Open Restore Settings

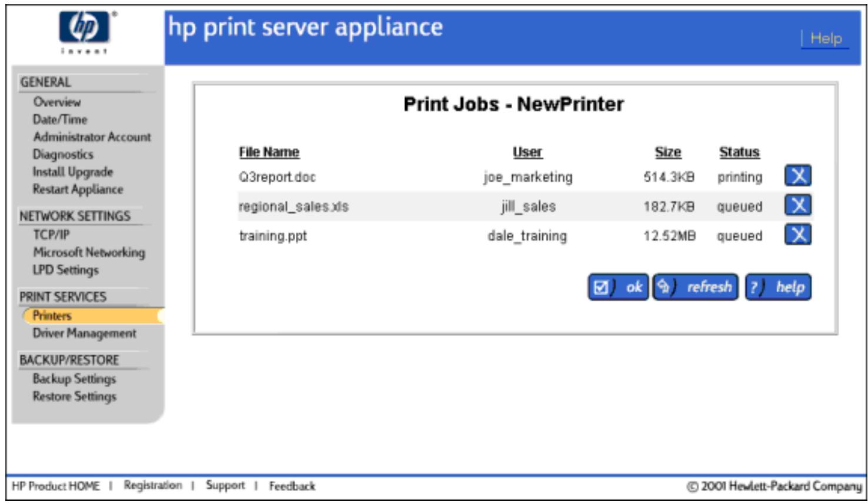coord(74,396)
